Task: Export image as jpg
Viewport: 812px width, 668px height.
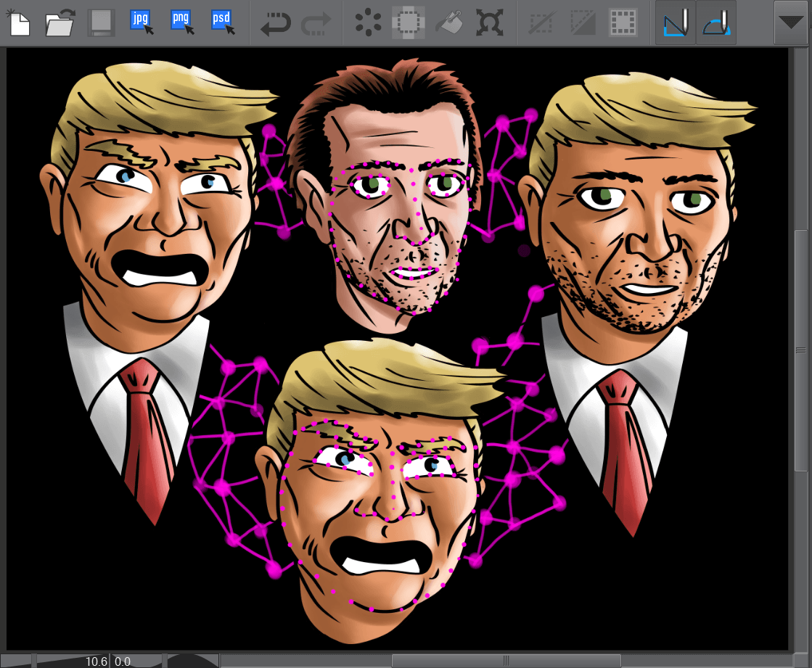Action: click(142, 22)
